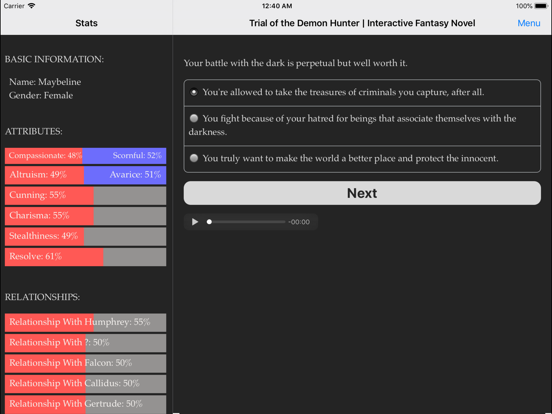The image size is (552, 414).
Task: Click Relationship With Humphrey: 55% bar
Action: point(86,322)
